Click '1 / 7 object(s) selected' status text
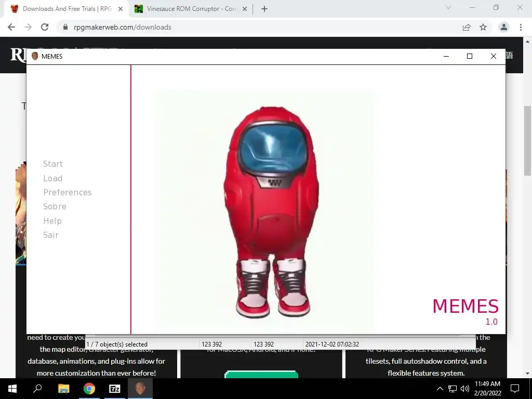The image size is (532, 399). tap(117, 344)
